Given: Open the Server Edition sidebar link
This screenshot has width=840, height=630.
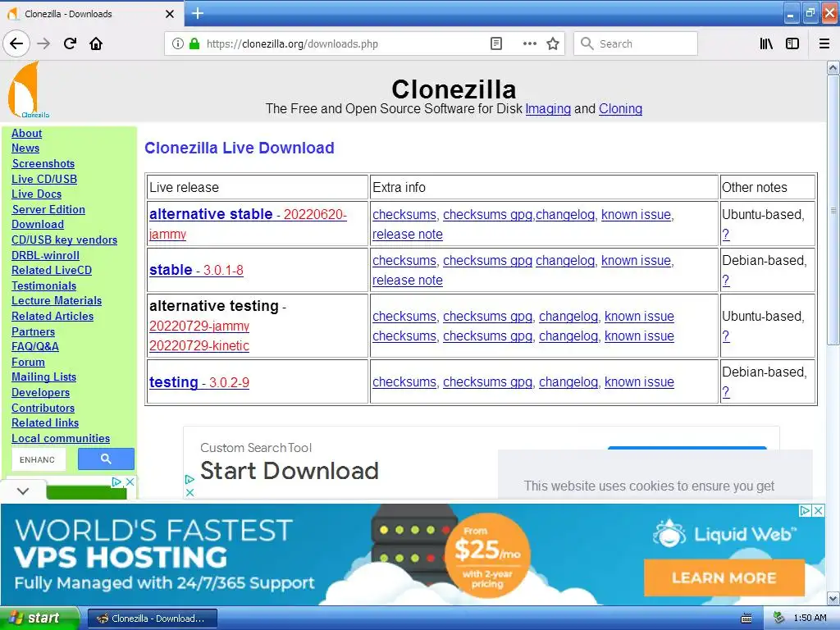Looking at the screenshot, I should [48, 209].
